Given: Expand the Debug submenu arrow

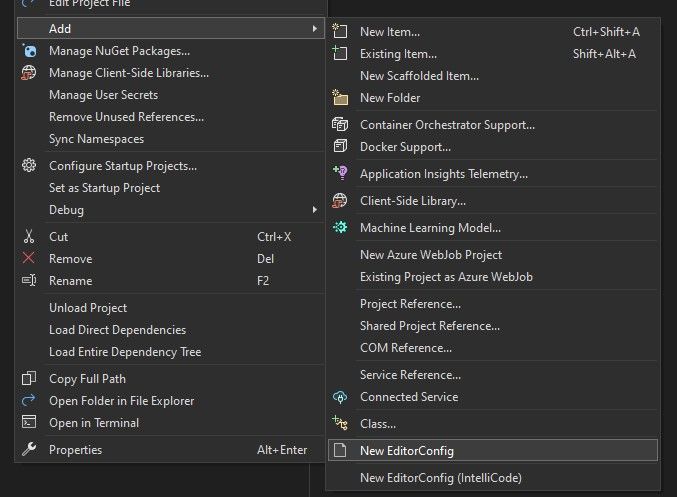Looking at the screenshot, I should 315,209.
